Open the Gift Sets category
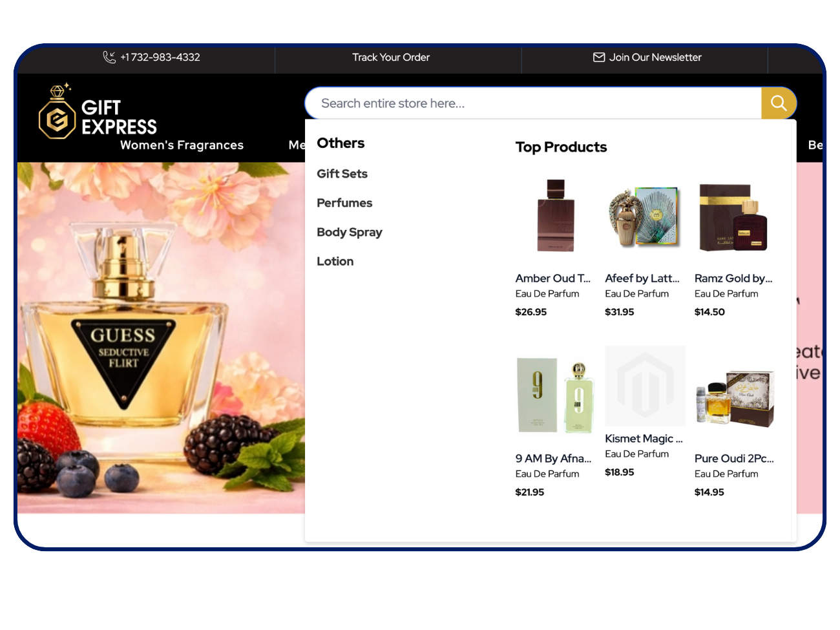The image size is (840, 630). pos(342,173)
